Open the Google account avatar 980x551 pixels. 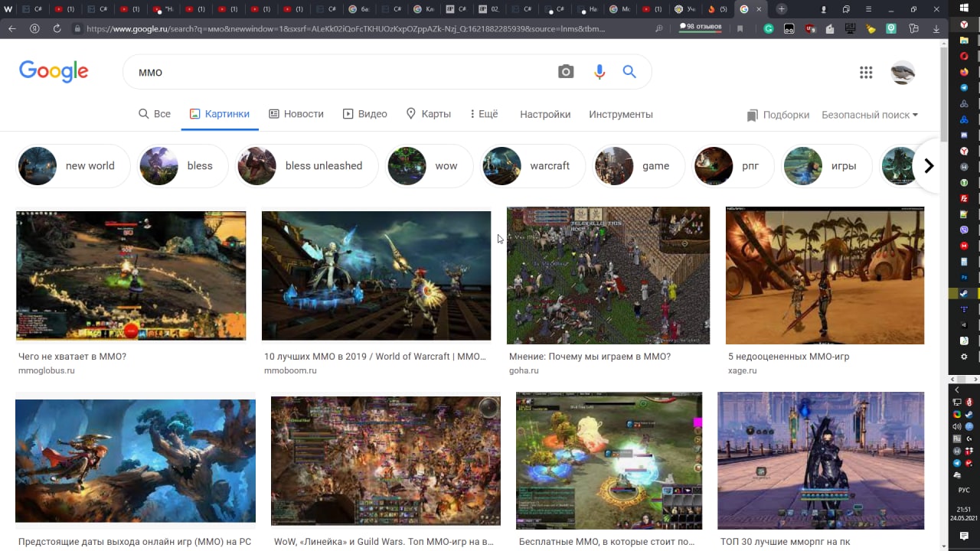[903, 73]
